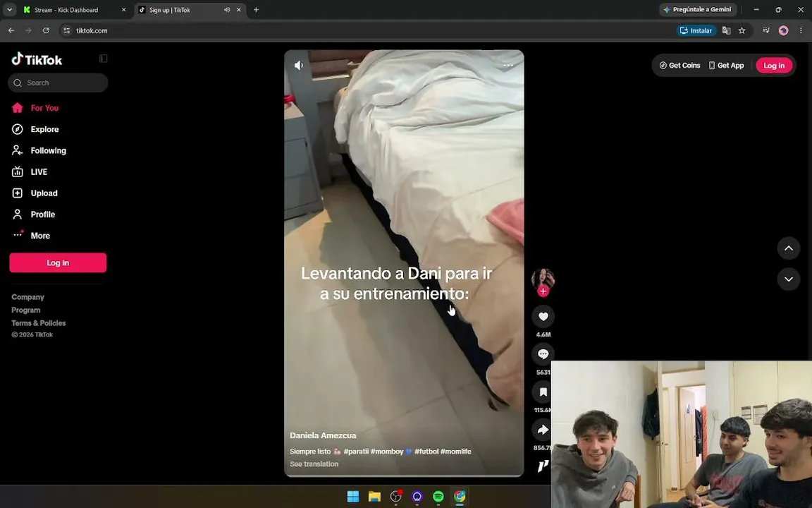Expand the Company footer section
Screen dimensions: 812x508
pyautogui.click(x=28, y=297)
